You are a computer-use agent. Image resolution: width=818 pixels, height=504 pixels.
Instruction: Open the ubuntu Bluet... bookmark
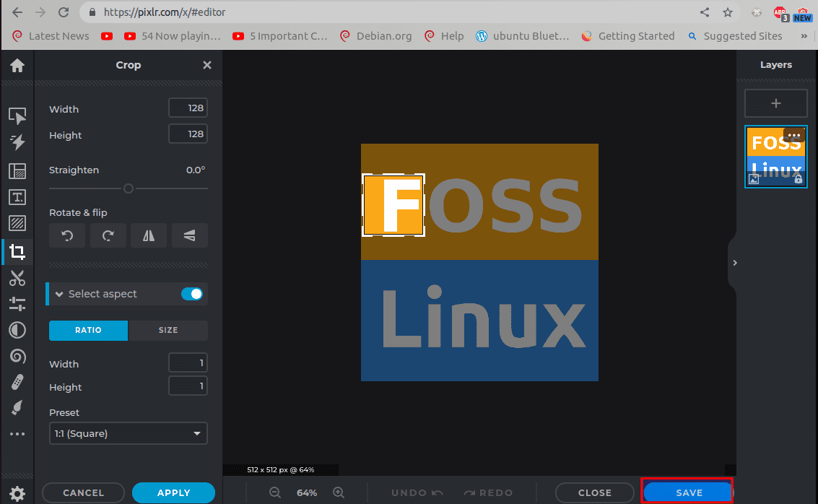522,36
